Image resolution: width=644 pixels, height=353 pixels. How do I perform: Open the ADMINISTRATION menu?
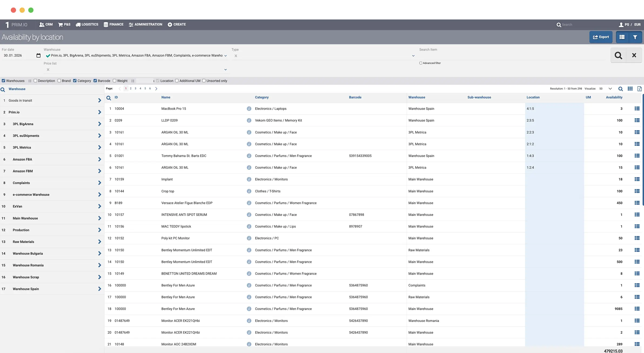145,25
